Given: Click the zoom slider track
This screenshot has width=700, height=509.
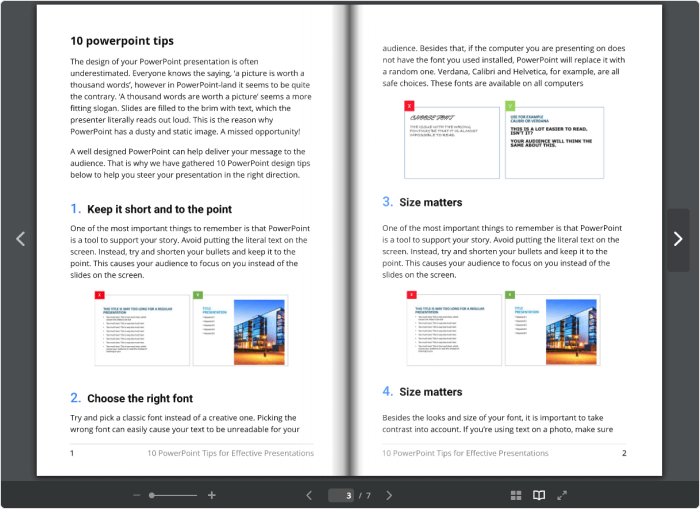Looking at the screenshot, I should 174,495.
